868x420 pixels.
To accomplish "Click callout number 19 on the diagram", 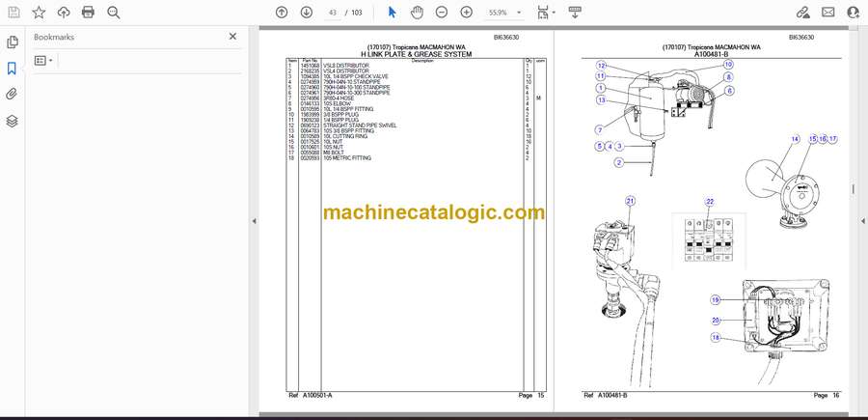I will coord(716,299).
